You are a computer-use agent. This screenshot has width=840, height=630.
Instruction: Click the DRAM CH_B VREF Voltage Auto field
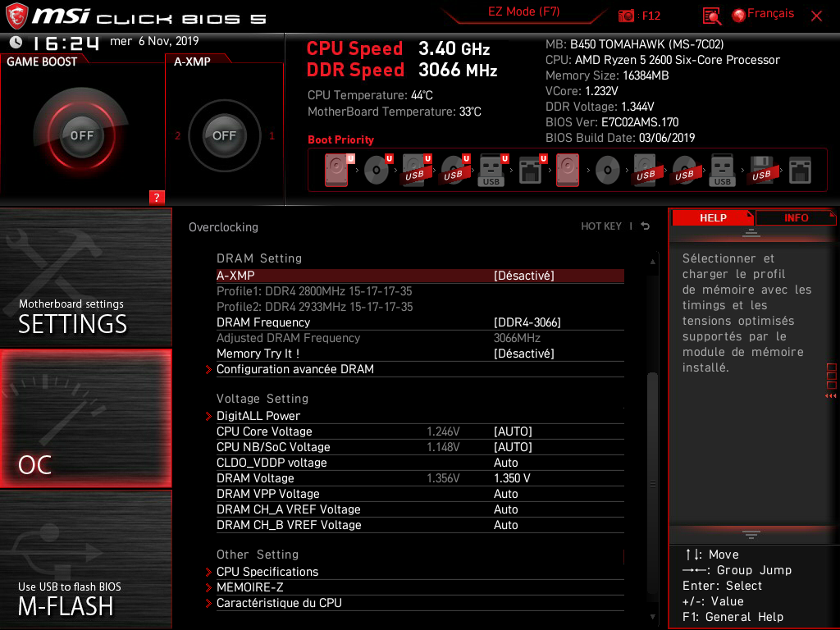pos(505,525)
